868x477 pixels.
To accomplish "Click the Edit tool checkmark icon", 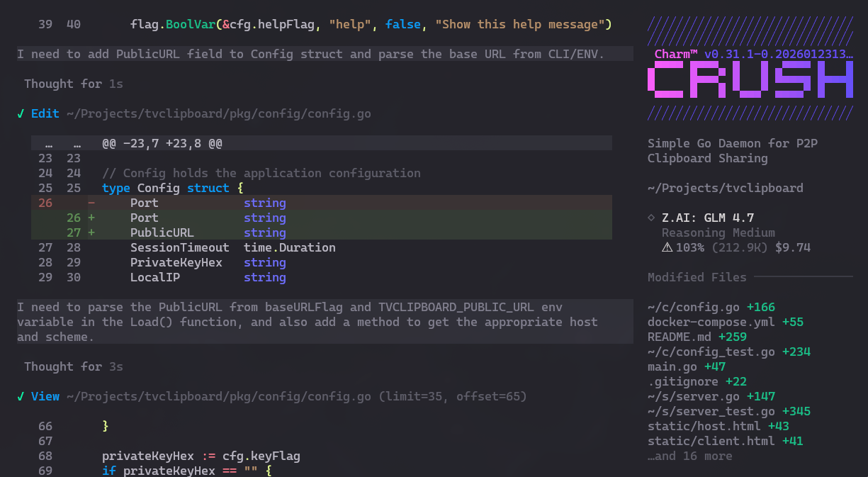I will (21, 113).
